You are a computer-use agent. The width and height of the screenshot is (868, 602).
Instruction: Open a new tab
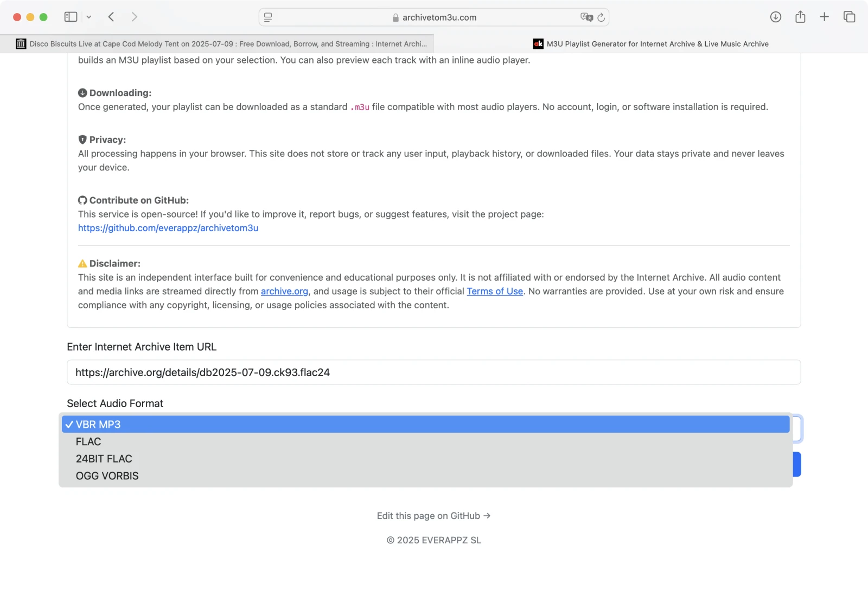824,17
